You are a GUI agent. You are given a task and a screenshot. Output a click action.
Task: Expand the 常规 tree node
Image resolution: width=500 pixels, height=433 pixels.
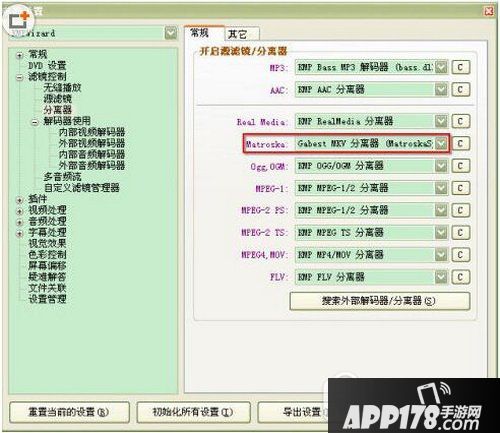coord(20,55)
